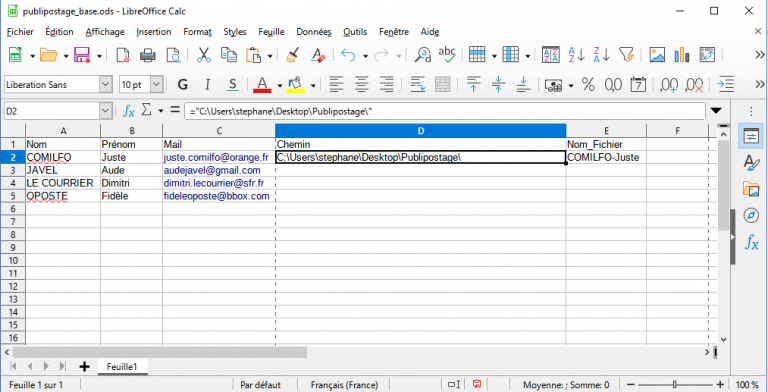Open the sort dialog icon
This screenshot has width=768, height=392.
(x=551, y=55)
